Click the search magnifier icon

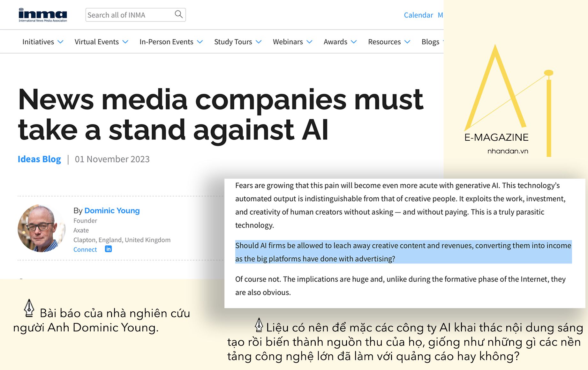pyautogui.click(x=178, y=14)
